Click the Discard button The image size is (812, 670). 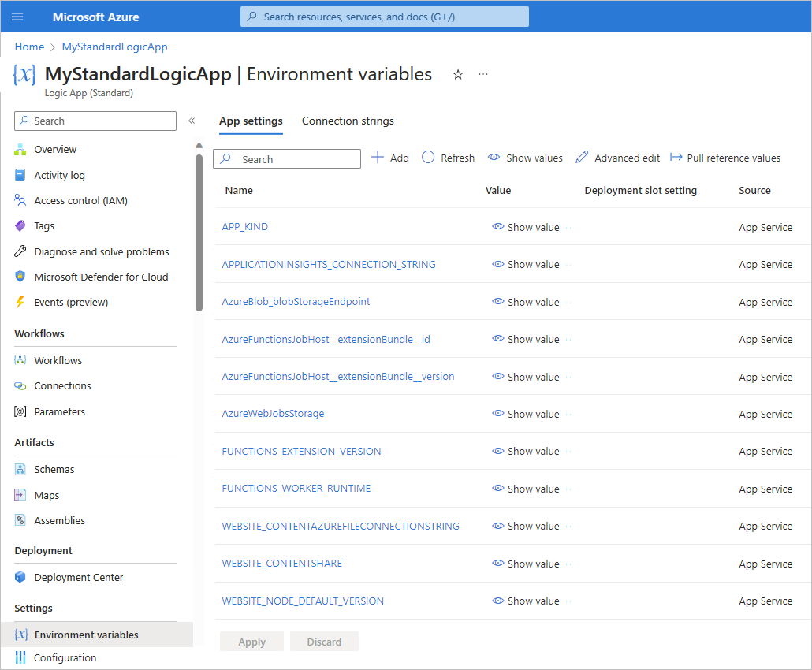click(x=324, y=642)
